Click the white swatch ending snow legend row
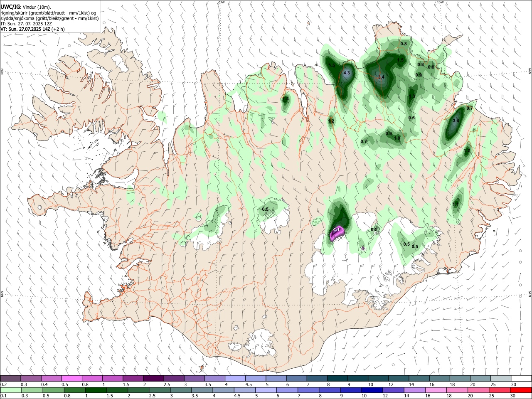This screenshot has height=399, width=532. coord(520,379)
